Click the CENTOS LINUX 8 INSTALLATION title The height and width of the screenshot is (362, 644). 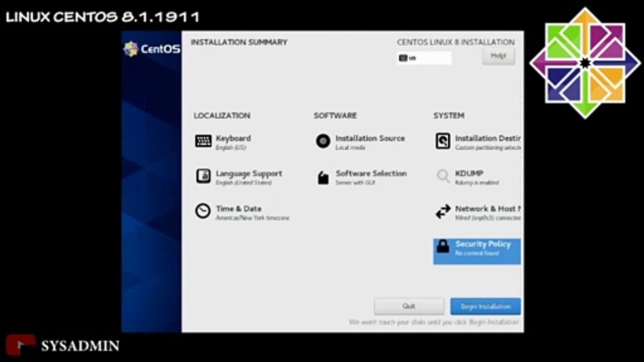click(456, 42)
